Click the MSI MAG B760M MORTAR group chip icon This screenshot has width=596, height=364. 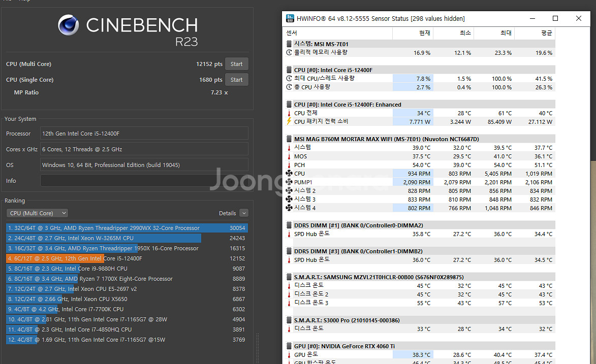289,139
